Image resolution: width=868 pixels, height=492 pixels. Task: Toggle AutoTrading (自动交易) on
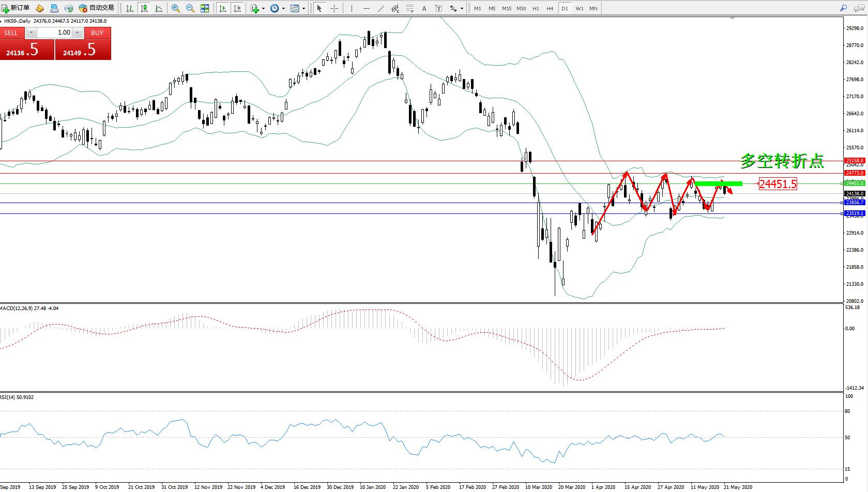pos(97,8)
